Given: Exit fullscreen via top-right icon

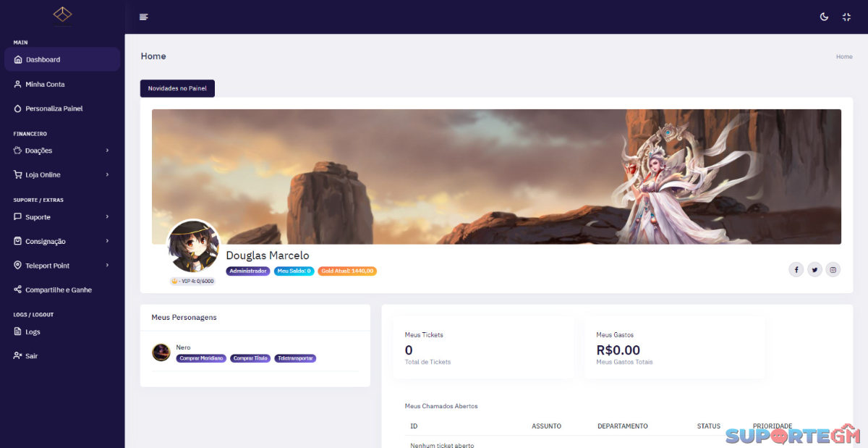Looking at the screenshot, I should [846, 17].
